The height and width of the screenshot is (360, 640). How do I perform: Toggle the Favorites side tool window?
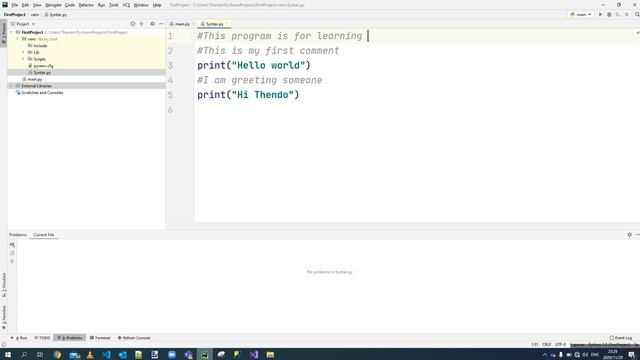[4, 318]
